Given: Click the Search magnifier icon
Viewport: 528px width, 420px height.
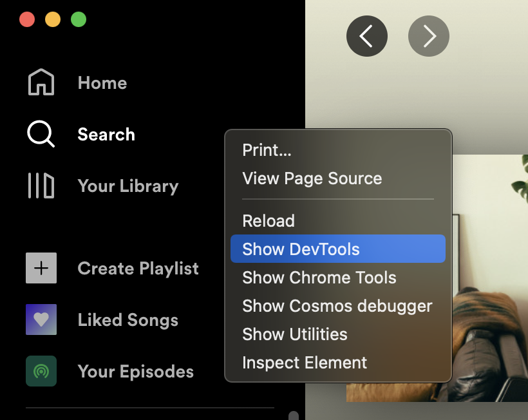Looking at the screenshot, I should click(x=41, y=134).
